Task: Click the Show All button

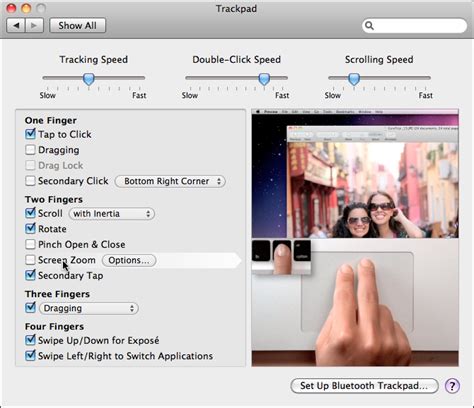Action: pos(78,25)
